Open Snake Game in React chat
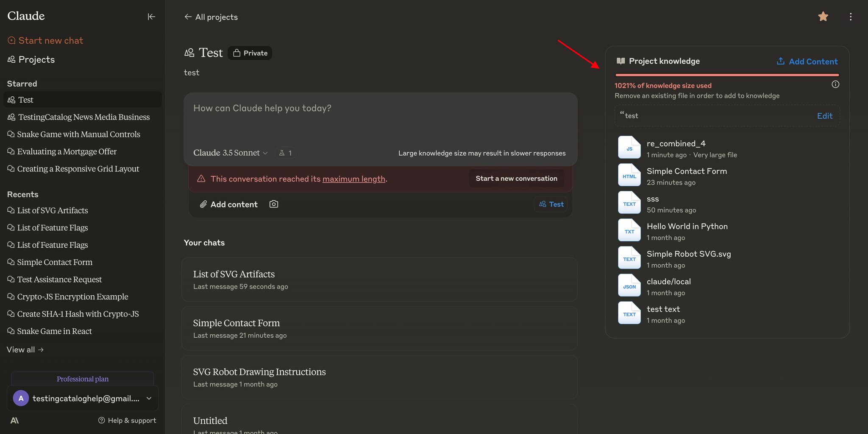Image resolution: width=868 pixels, height=434 pixels. coord(50,331)
